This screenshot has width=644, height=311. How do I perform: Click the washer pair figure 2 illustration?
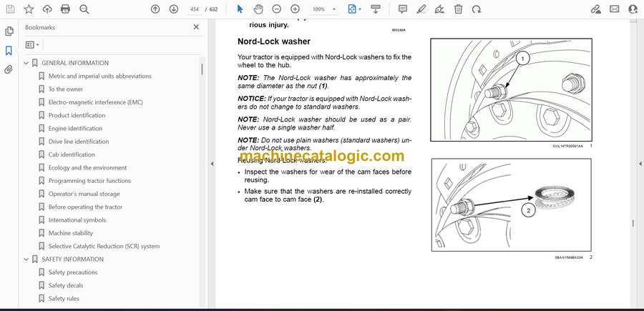coord(511,204)
